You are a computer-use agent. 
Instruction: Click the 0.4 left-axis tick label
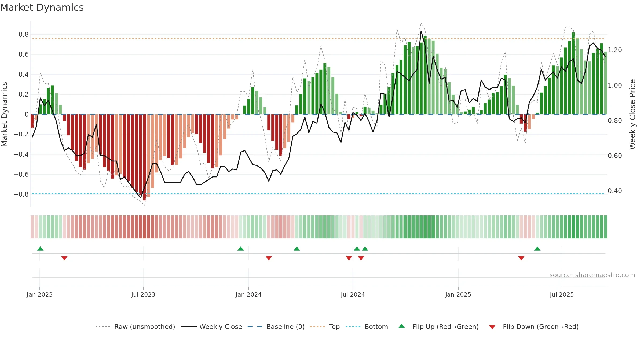[x=24, y=74]
